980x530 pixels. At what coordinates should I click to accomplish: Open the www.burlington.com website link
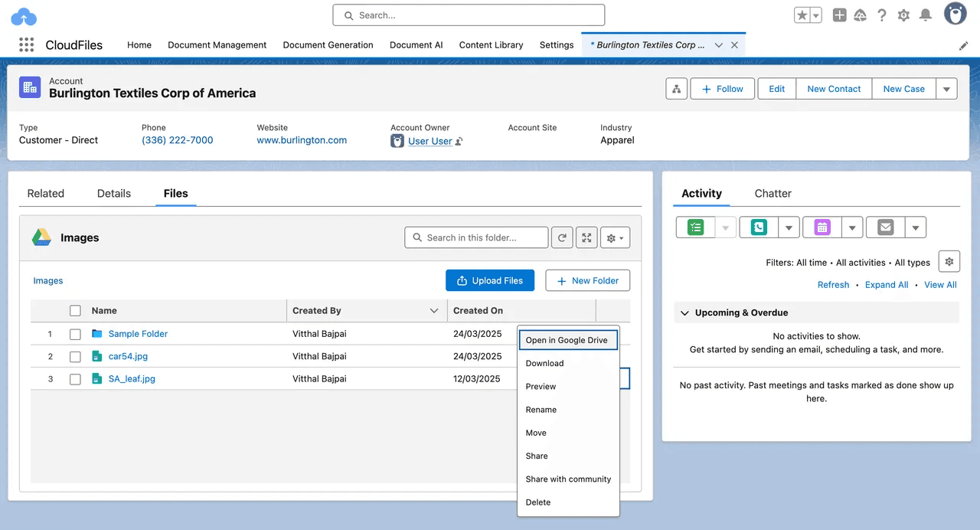point(302,140)
